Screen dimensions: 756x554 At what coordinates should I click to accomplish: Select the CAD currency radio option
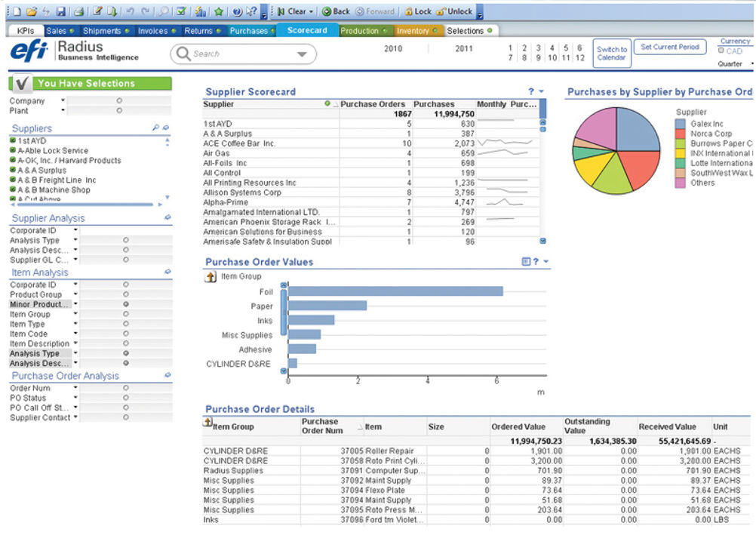pyautogui.click(x=721, y=51)
